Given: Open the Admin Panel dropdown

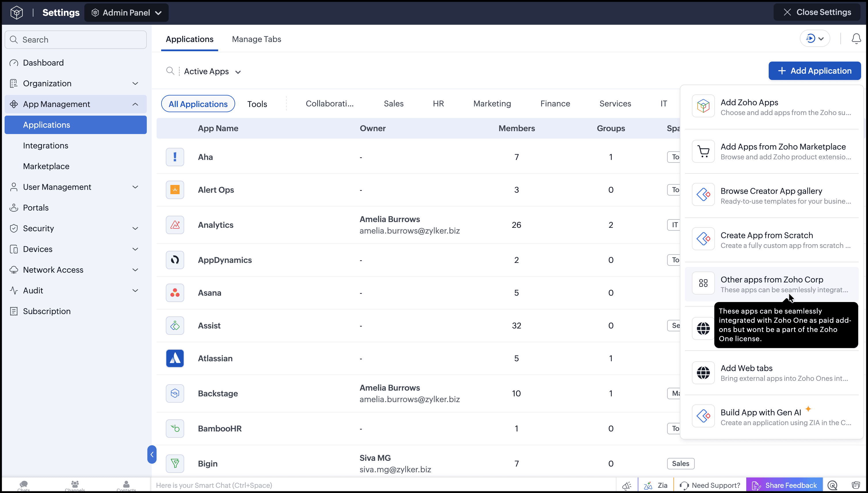Looking at the screenshot, I should point(126,13).
